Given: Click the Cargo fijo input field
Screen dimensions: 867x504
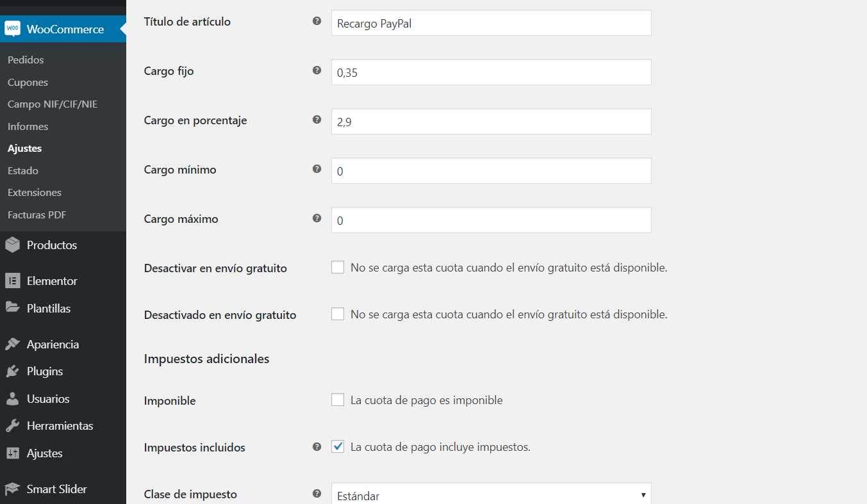Looking at the screenshot, I should tap(491, 72).
